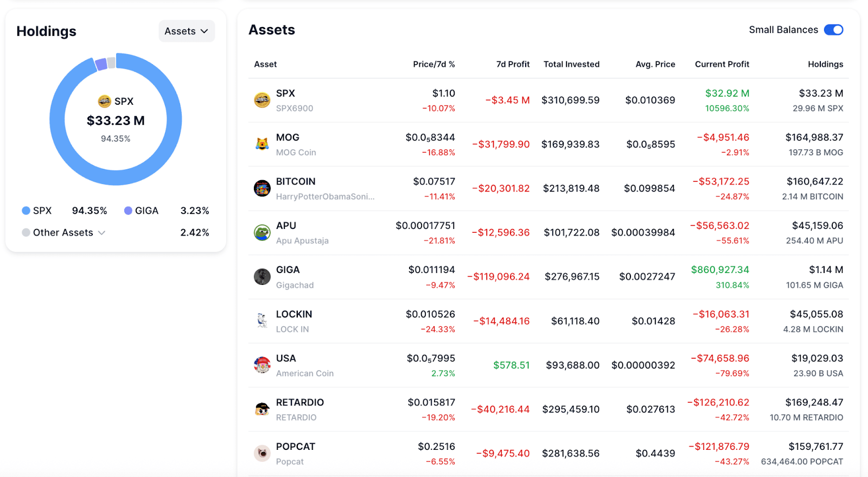Image resolution: width=868 pixels, height=477 pixels.
Task: Click the purple GIGA legend color dot
Action: [128, 211]
